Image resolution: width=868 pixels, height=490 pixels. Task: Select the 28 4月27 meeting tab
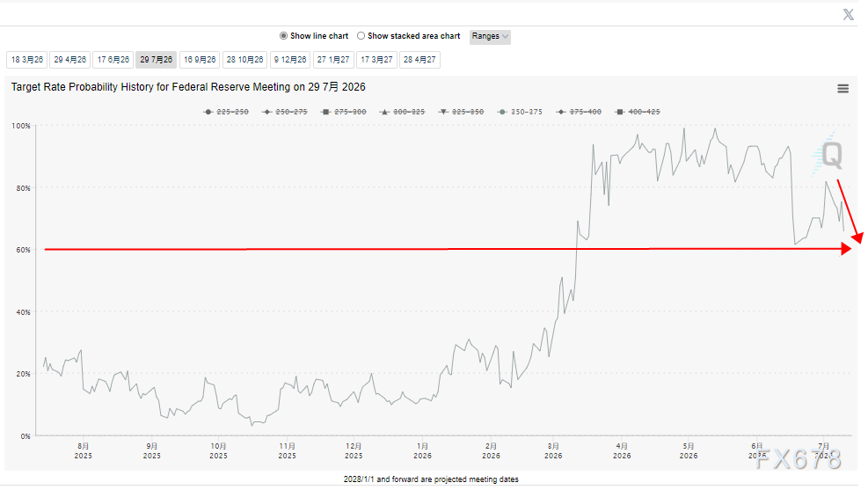pos(419,60)
